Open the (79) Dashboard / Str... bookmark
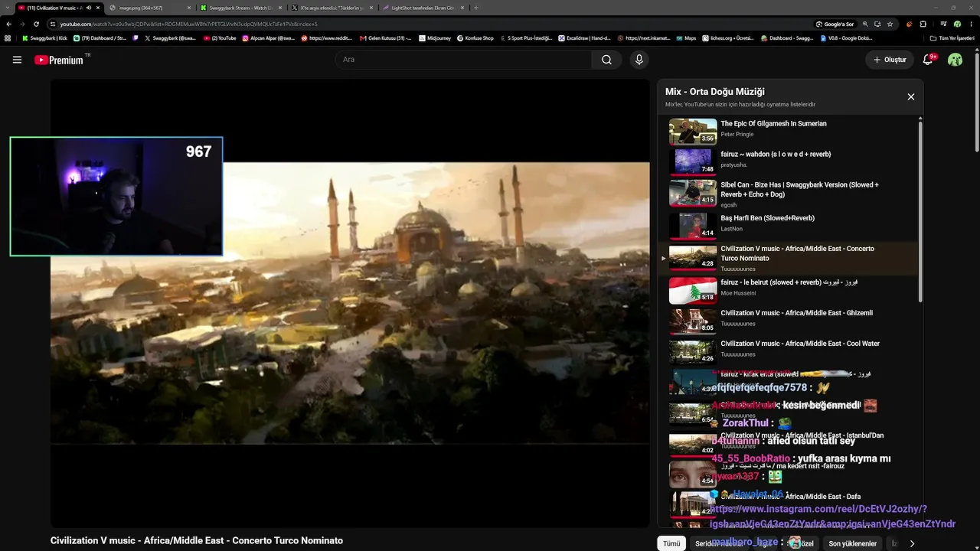 point(100,37)
